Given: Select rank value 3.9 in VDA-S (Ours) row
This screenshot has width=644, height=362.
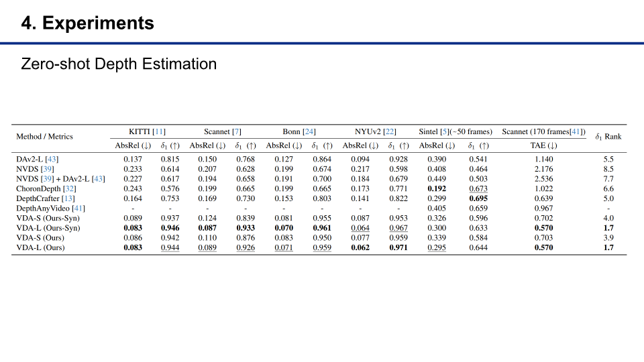Looking at the screenshot, I should (608, 237).
